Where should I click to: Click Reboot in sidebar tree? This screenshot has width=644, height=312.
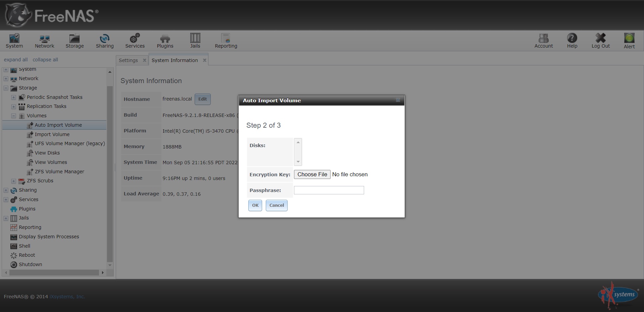tap(27, 255)
